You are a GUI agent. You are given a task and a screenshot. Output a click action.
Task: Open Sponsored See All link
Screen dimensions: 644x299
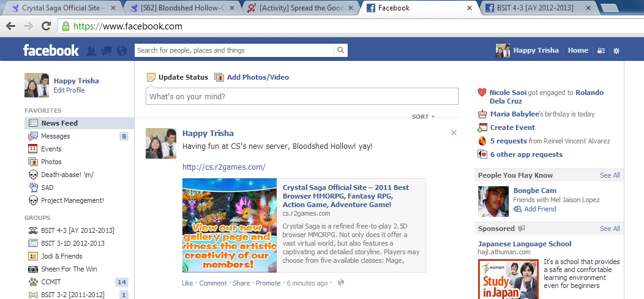point(609,229)
